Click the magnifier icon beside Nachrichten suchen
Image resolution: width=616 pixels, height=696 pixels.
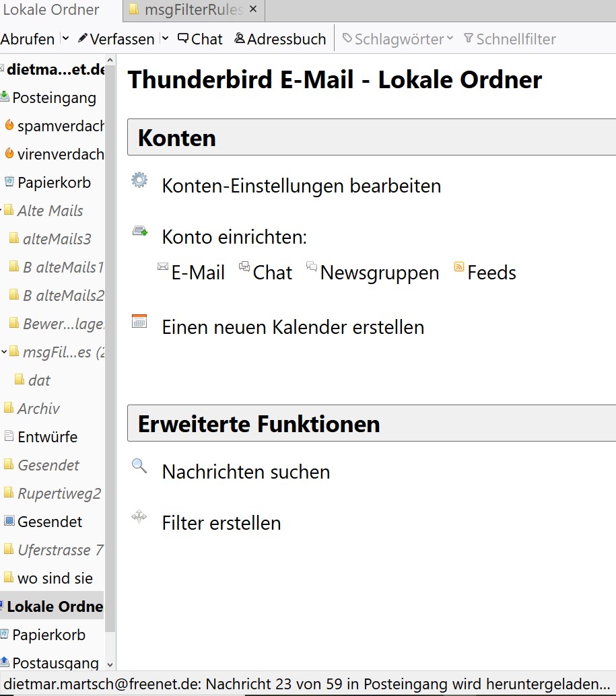tap(139, 466)
